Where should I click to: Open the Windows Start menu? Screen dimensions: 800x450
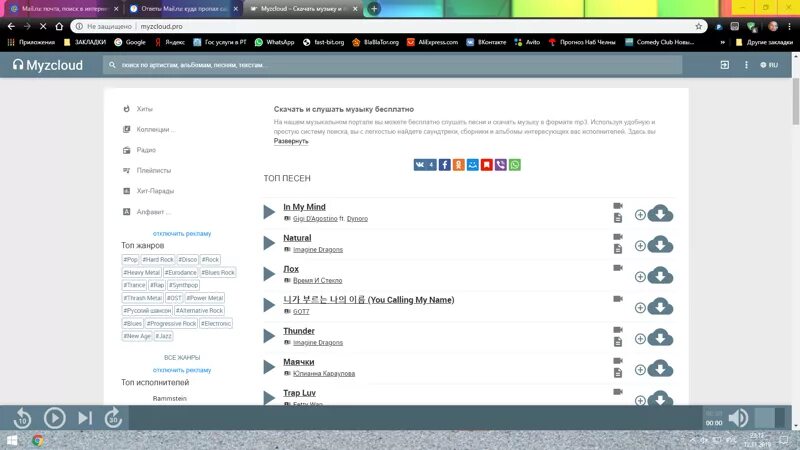tap(12, 440)
